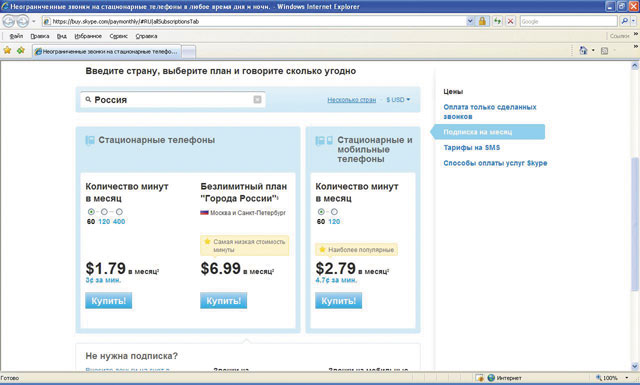Open the Файл menu
This screenshot has height=385, width=640.
point(16,36)
